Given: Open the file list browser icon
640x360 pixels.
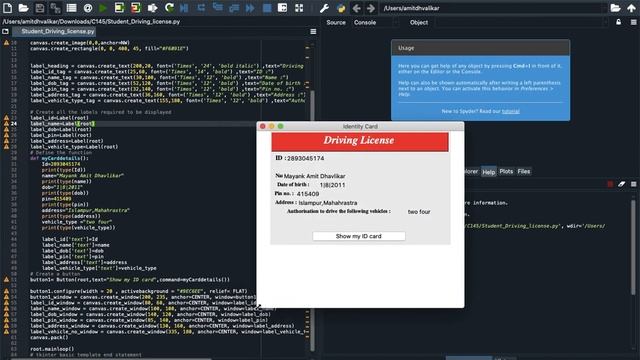Looking at the screenshot, I should [71, 8].
